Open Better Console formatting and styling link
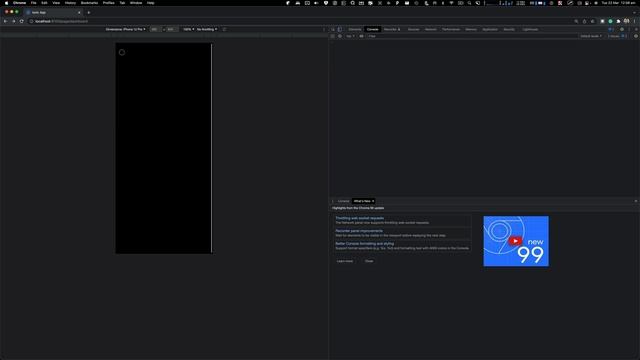 coord(364,244)
